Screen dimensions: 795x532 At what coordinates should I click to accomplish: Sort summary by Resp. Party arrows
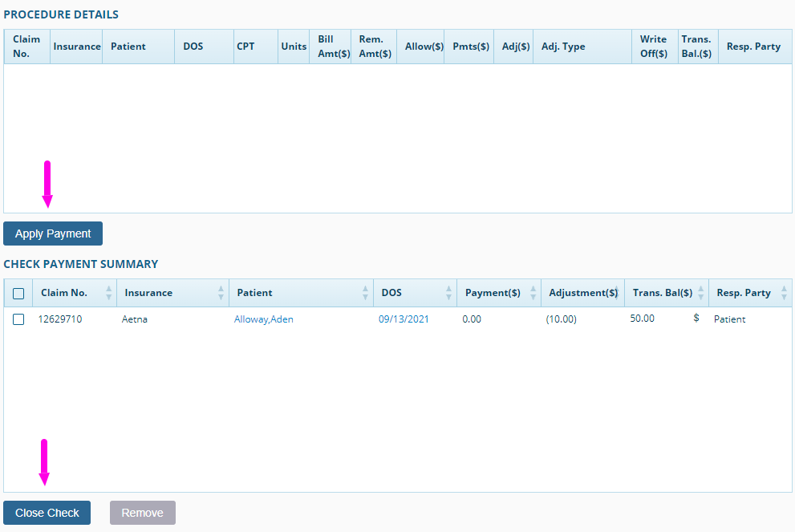784,293
